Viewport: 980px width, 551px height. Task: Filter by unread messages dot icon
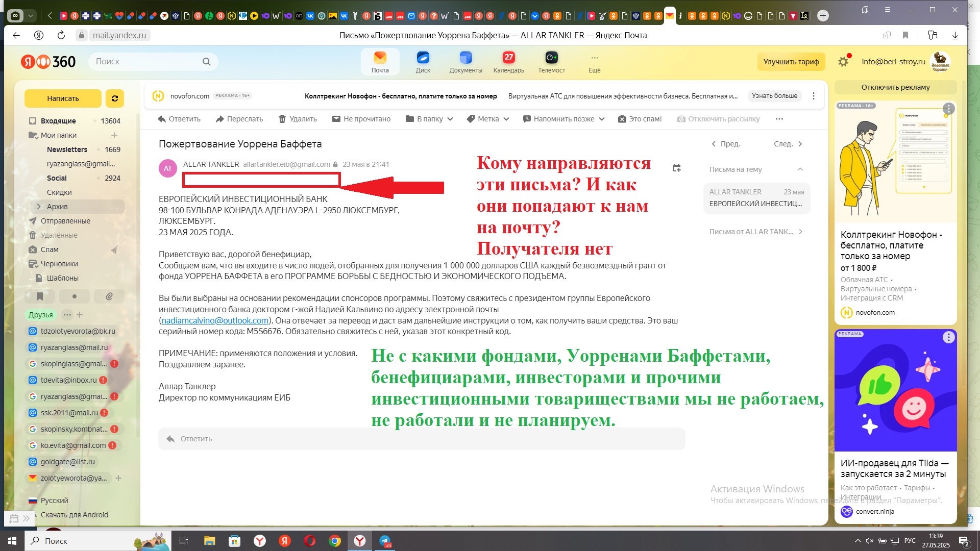point(75,296)
